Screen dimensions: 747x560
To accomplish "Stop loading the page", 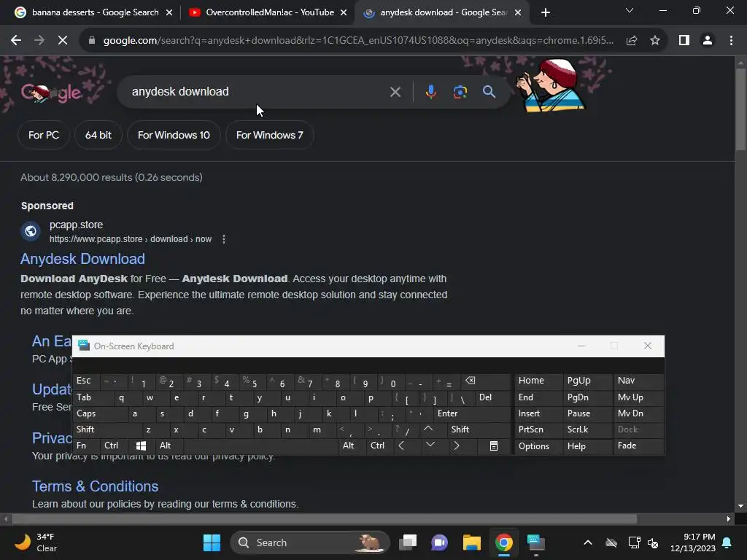I will point(63,41).
